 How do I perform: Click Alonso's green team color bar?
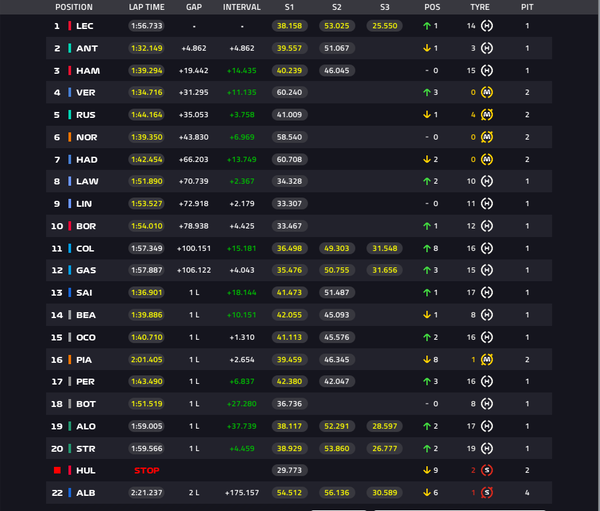[x=70, y=426]
